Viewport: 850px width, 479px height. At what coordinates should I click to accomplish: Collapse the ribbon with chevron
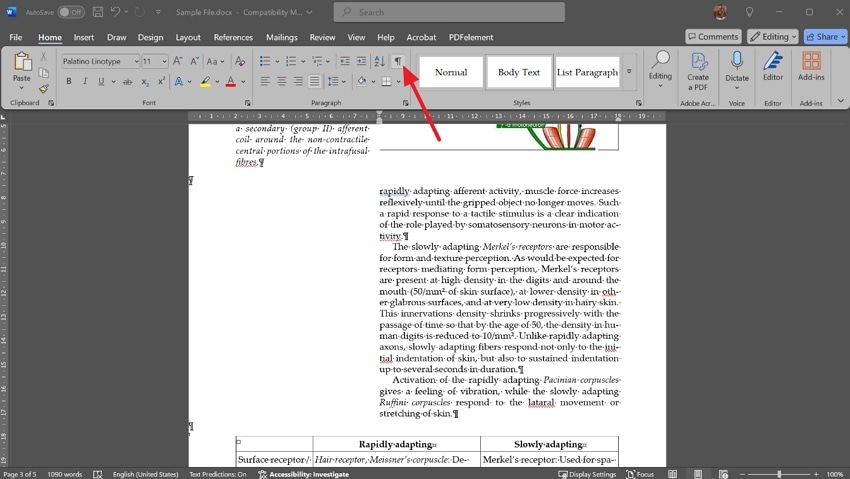[840, 101]
